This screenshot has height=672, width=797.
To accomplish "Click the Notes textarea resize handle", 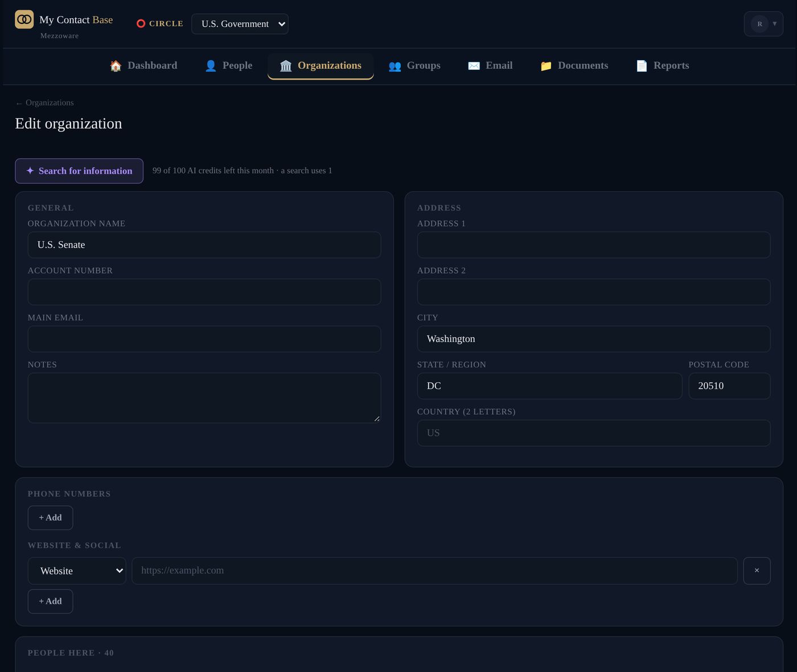I will 376,419.
